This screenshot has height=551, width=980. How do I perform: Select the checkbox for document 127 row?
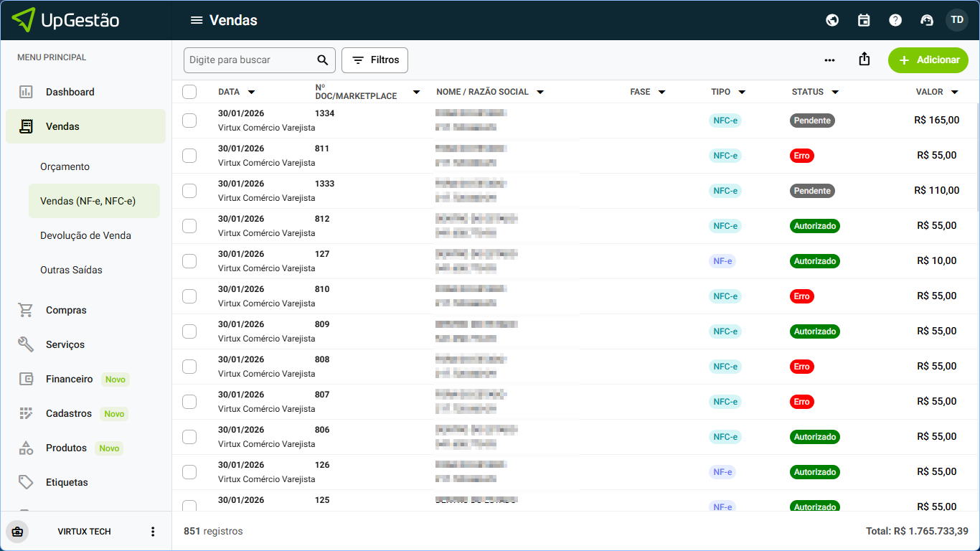189,261
